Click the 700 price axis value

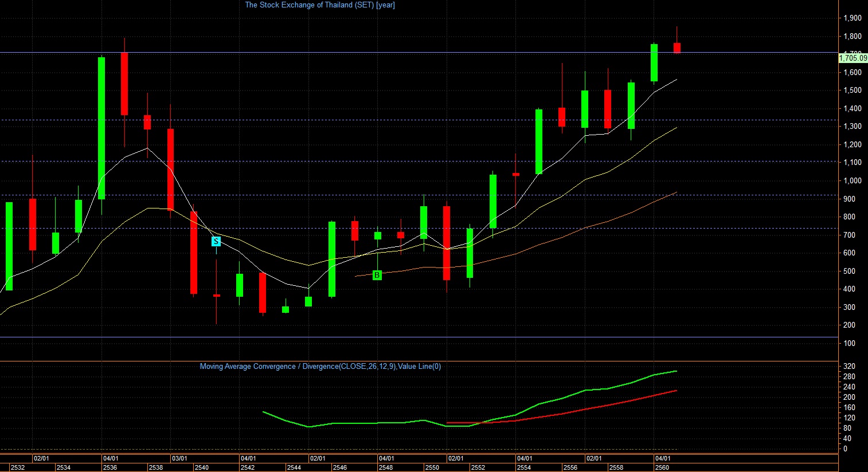pyautogui.click(x=850, y=235)
